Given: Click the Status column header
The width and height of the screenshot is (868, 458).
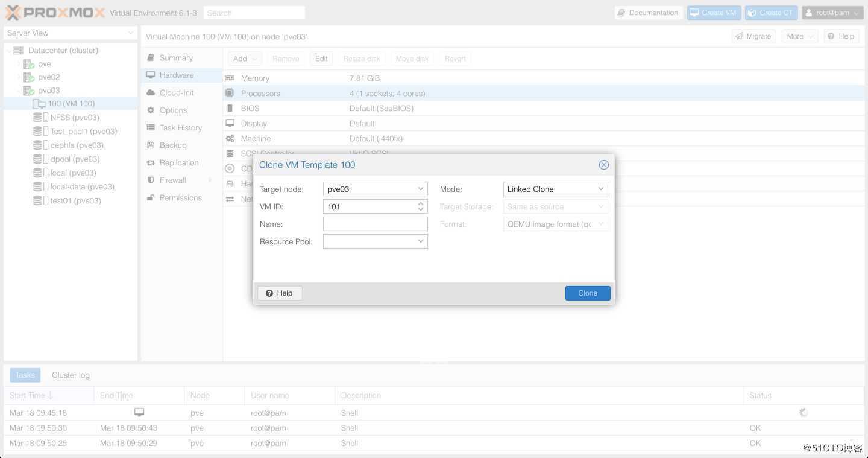Looking at the screenshot, I should coord(804,396).
